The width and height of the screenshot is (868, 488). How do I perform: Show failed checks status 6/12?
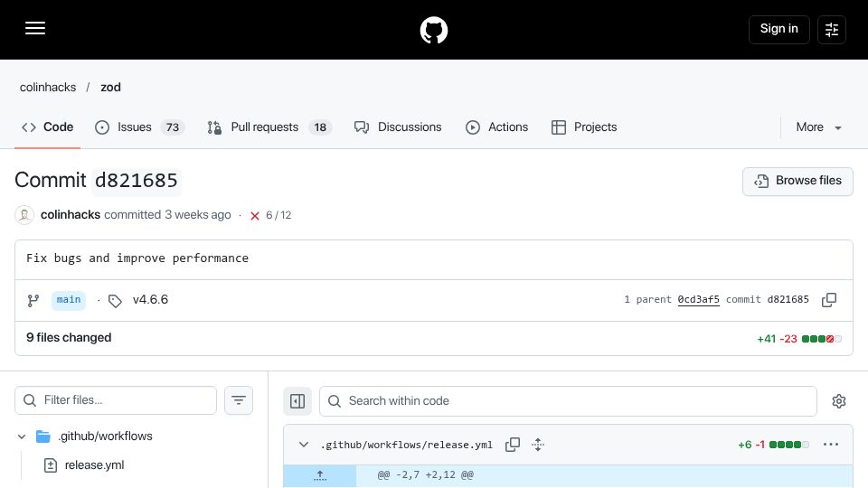(x=270, y=215)
